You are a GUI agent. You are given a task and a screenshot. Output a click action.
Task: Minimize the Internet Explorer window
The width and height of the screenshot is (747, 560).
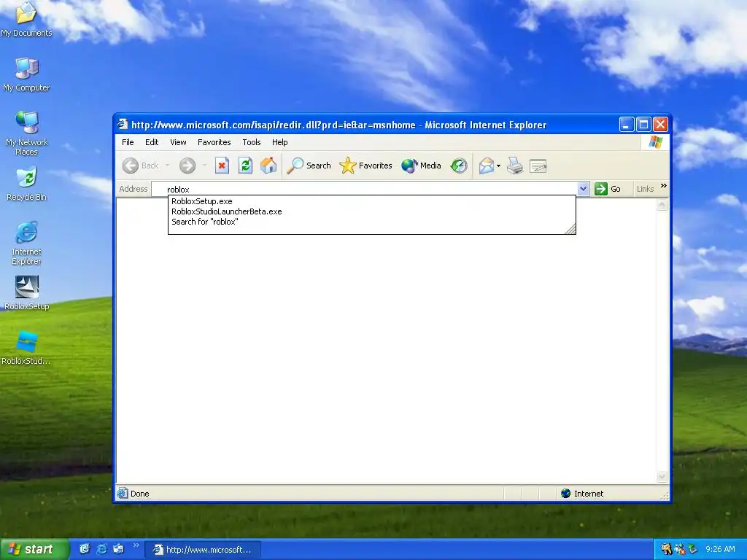click(x=627, y=125)
